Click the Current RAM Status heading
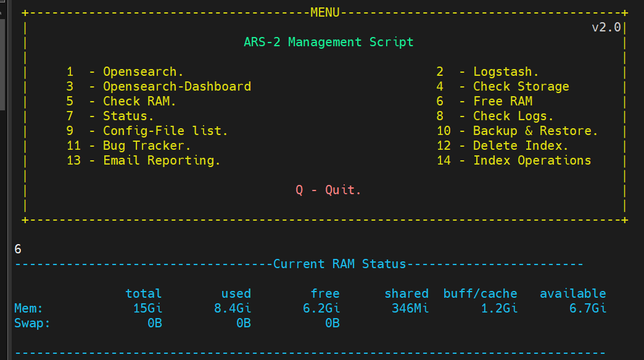This screenshot has height=360, width=644. 339,264
